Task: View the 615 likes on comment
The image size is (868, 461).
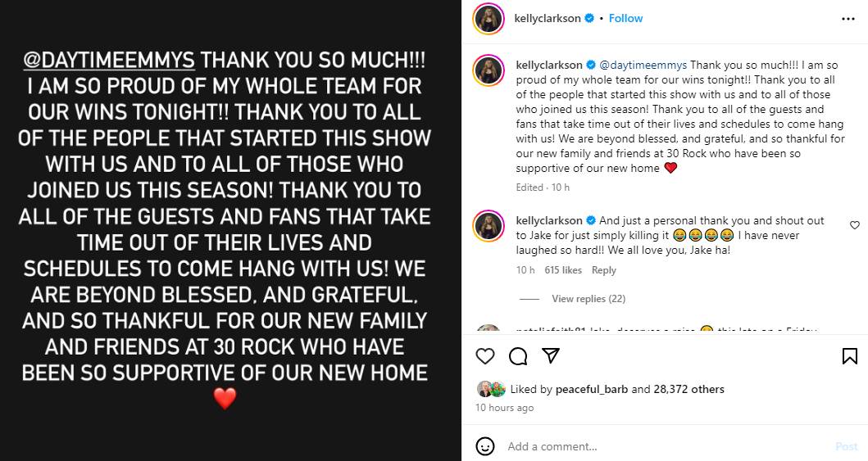Action: (563, 270)
